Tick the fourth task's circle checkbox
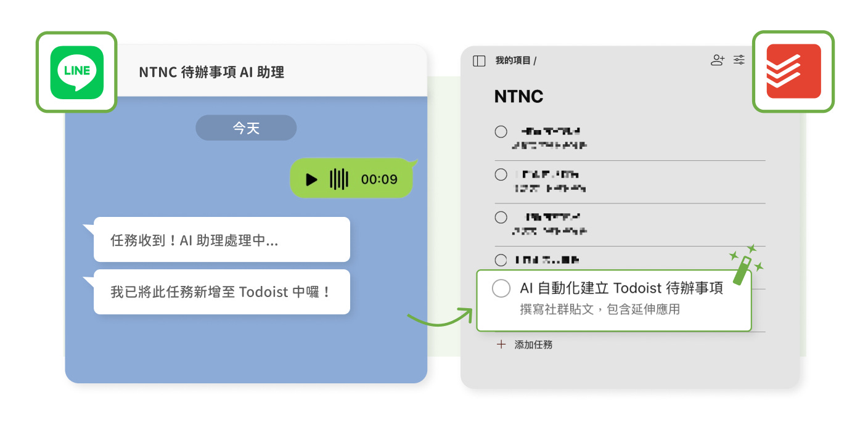The width and height of the screenshot is (868, 424). (501, 260)
